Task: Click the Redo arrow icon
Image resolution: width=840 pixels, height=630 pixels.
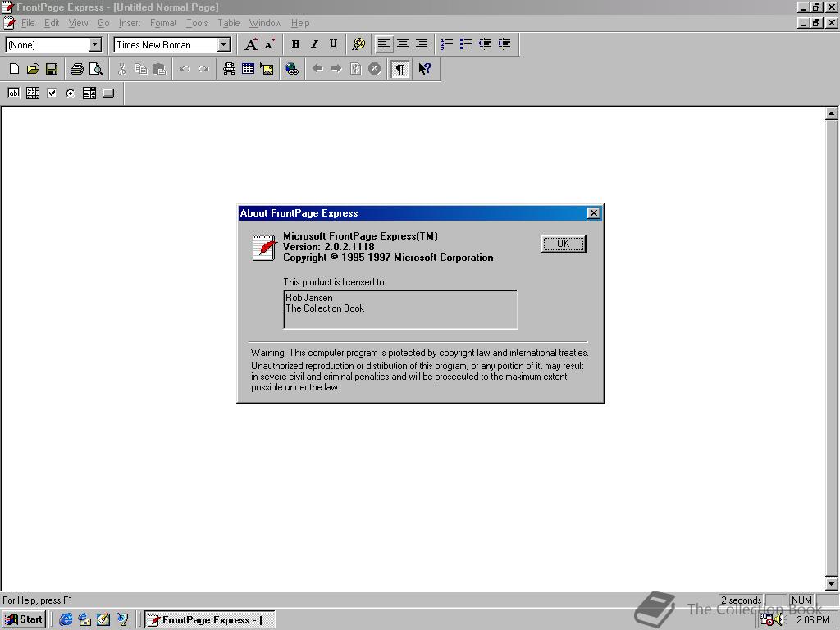Action: (x=203, y=69)
